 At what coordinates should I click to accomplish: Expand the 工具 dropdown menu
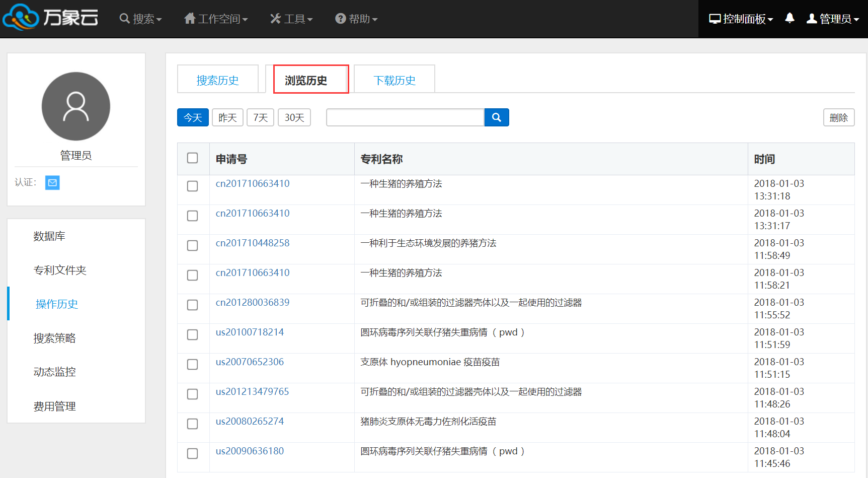291,19
